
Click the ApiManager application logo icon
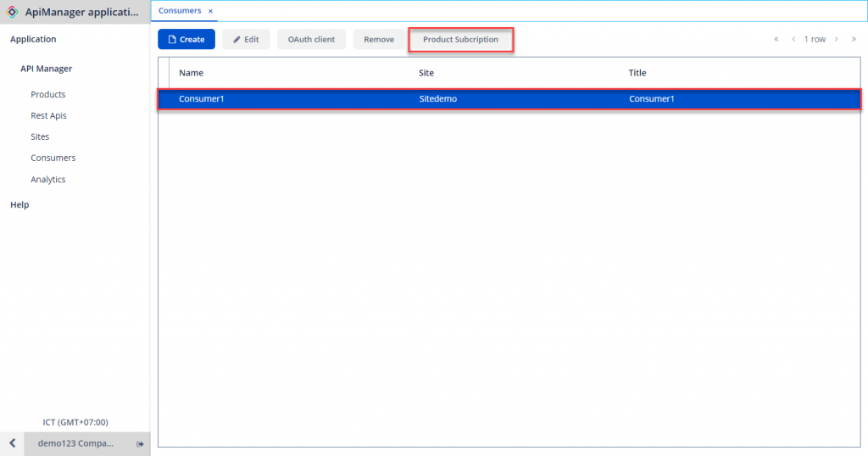click(x=13, y=12)
